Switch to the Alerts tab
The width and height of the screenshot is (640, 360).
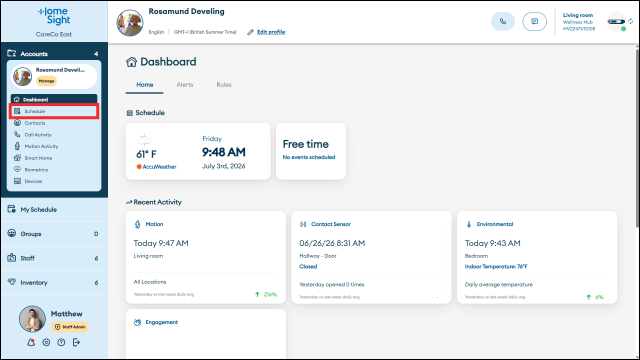tap(184, 85)
